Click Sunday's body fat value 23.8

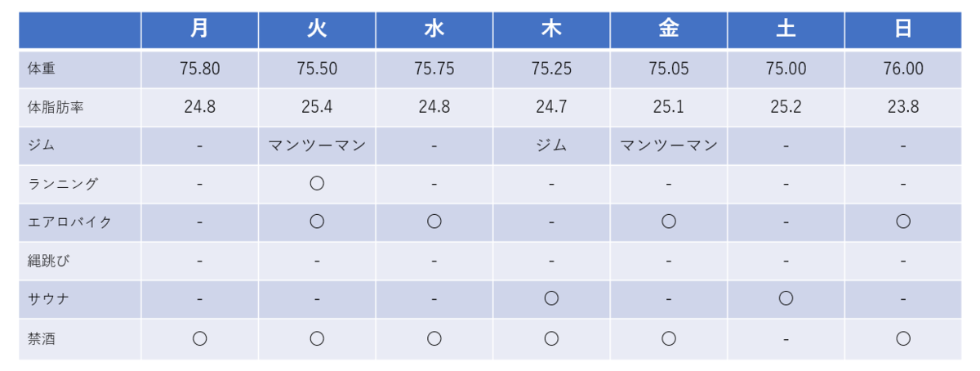click(902, 107)
